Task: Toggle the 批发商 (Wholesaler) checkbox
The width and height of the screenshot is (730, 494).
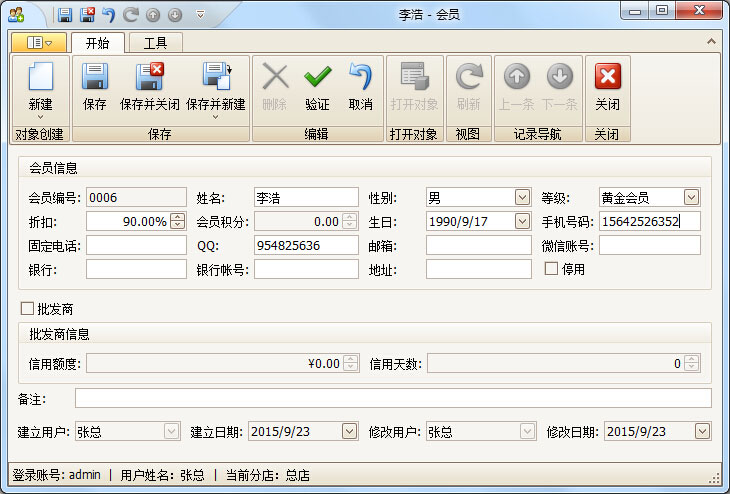Action: pyautogui.click(x=27, y=309)
